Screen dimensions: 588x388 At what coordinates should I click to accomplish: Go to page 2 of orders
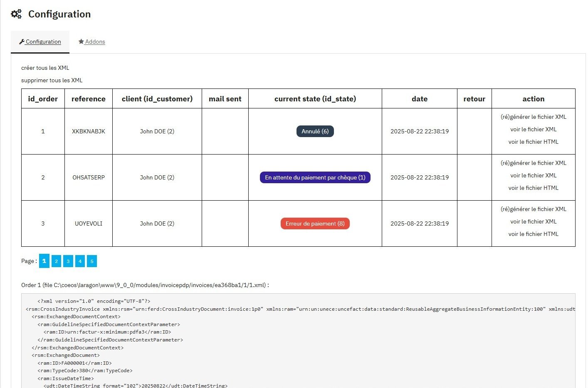56,261
